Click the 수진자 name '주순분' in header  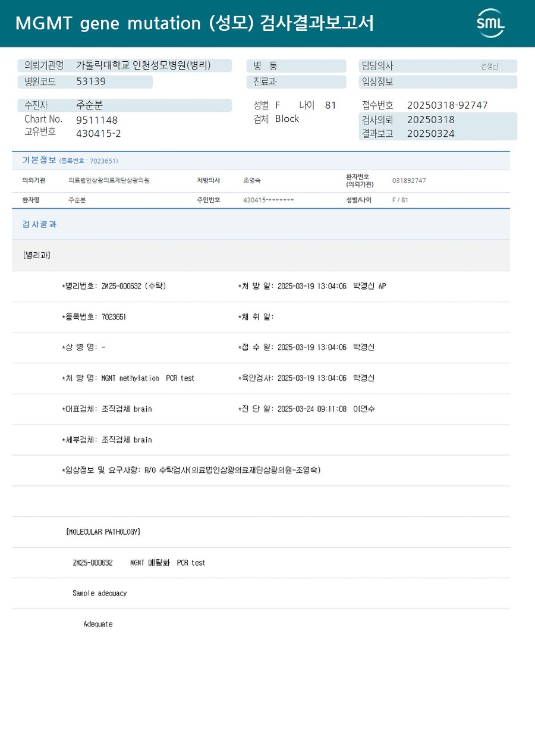click(89, 105)
